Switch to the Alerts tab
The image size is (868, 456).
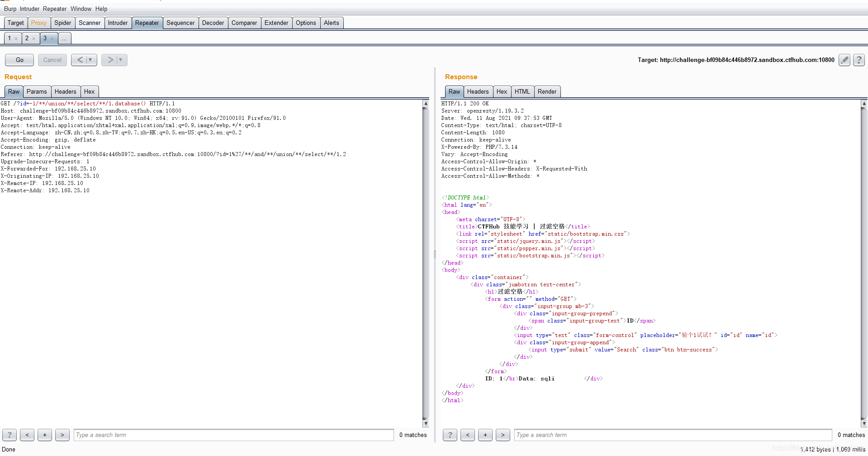(x=332, y=23)
